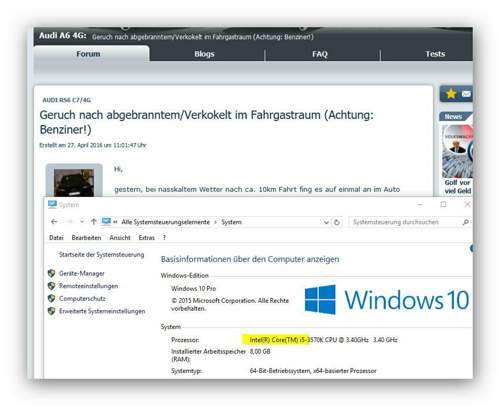
Task: Click shield icon beside Erweiterte Systemeinstellungen
Action: pos(51,311)
